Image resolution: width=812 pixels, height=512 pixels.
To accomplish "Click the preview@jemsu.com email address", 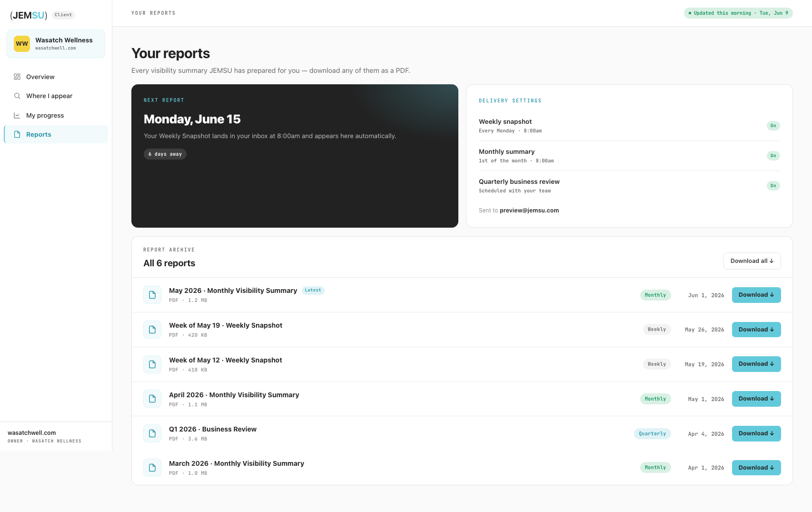I will click(x=529, y=211).
